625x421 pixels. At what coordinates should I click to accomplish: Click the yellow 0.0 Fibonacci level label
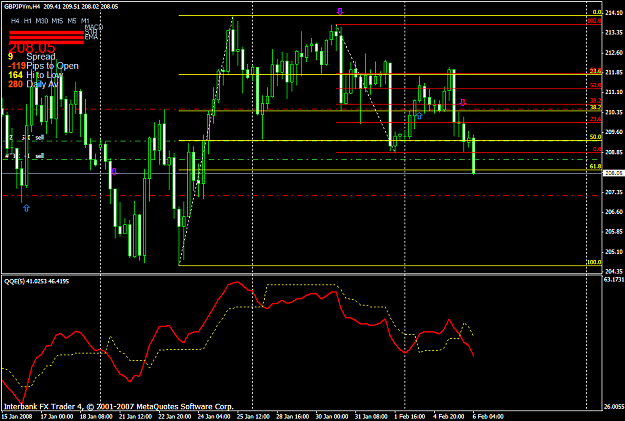tap(597, 12)
